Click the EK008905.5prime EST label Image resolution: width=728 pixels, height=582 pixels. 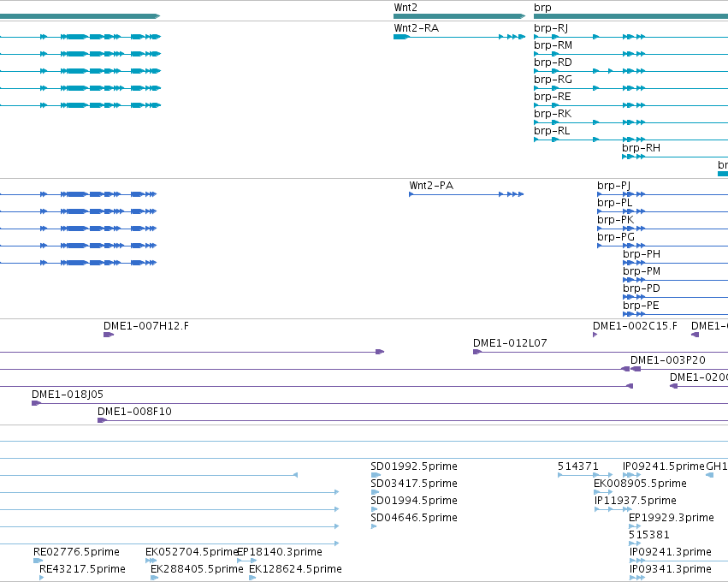[x=640, y=484]
